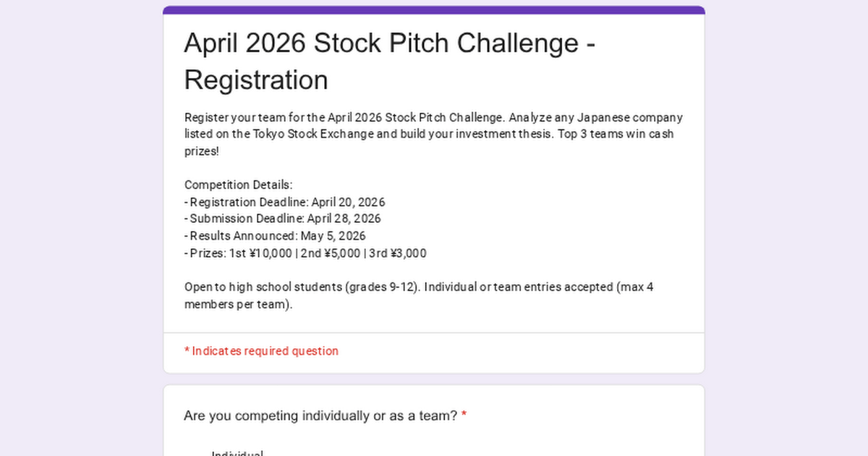The image size is (868, 456).
Task: Click the word Registration in the title
Action: coord(256,80)
